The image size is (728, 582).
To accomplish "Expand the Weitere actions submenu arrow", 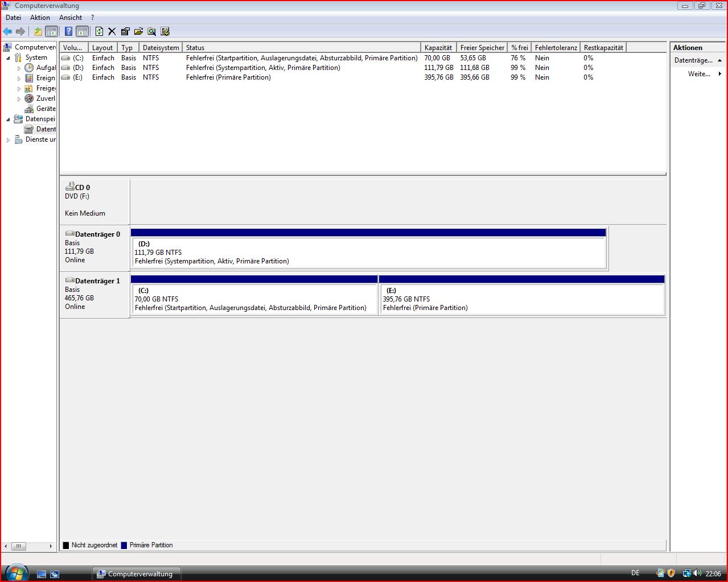I will point(719,74).
